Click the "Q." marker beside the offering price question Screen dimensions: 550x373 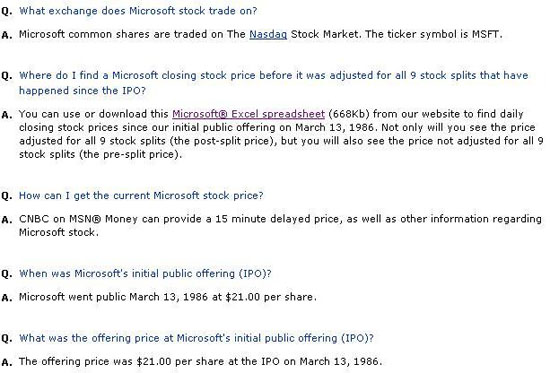(x=6, y=339)
